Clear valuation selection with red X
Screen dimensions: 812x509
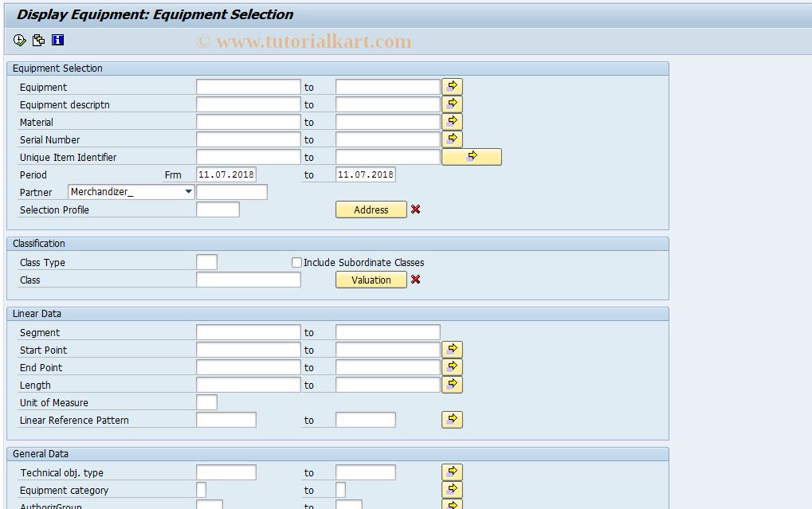click(414, 280)
